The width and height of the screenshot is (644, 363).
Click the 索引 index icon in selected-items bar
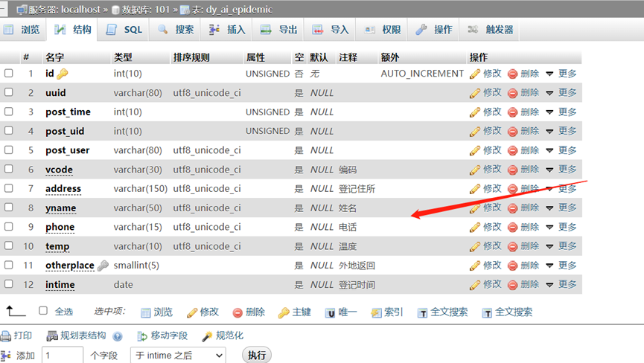(376, 313)
